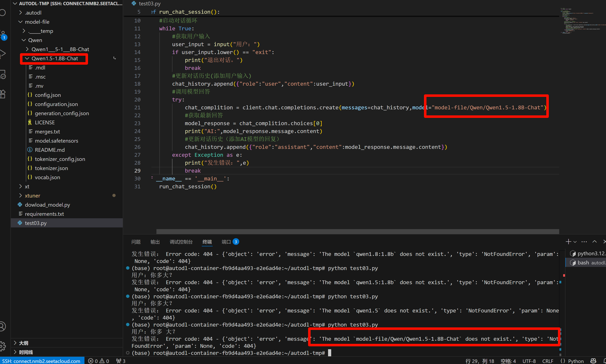Click the editor horizontal scrollbar

tap(357, 232)
